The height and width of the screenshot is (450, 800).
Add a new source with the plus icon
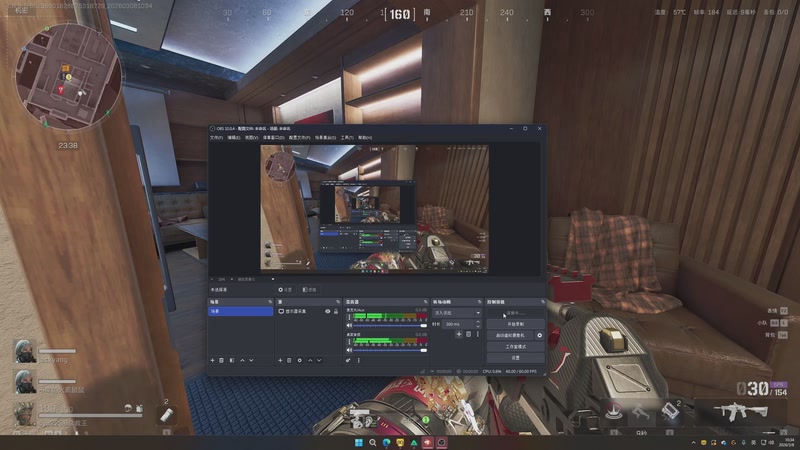[280, 360]
